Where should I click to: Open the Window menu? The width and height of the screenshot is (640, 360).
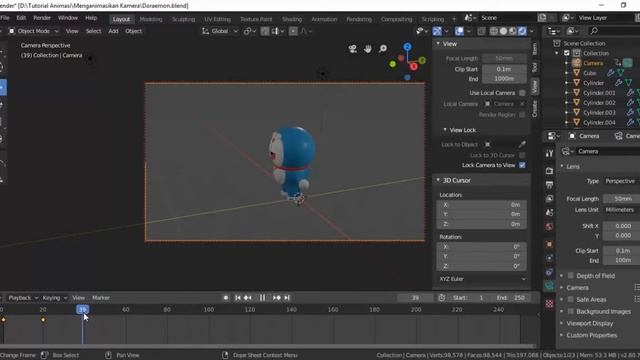pyautogui.click(x=68, y=18)
